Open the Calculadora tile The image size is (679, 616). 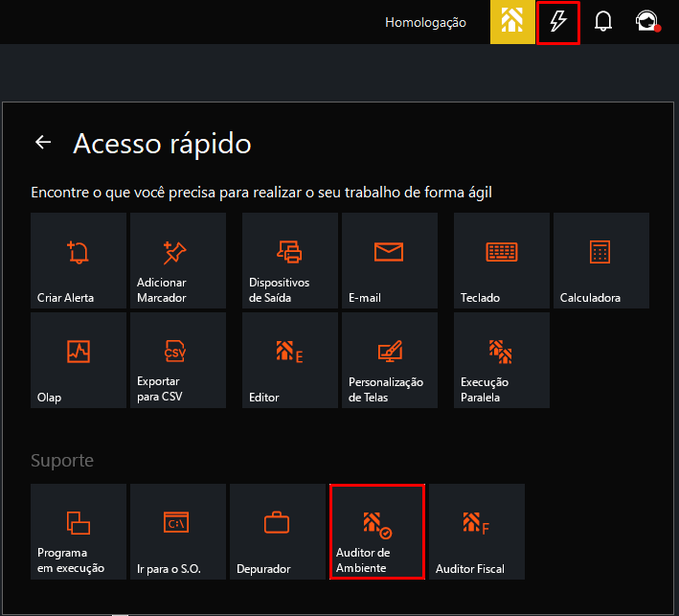[601, 261]
